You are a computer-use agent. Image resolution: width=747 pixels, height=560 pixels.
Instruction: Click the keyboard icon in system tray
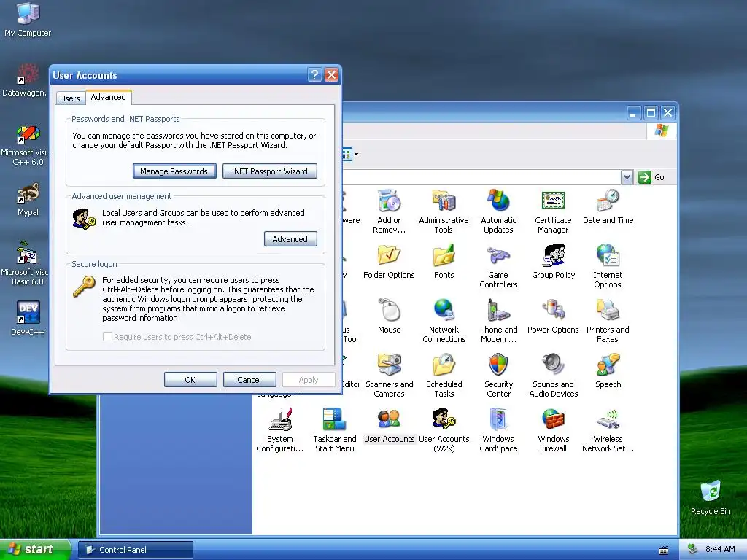[664, 550]
